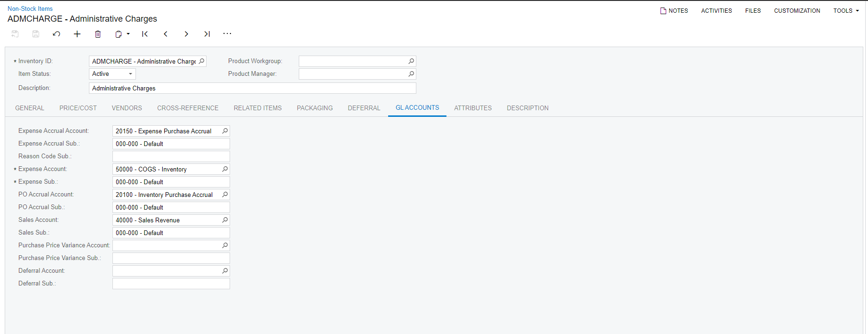Click the clipboard copy-paste icon
The width and height of the screenshot is (868, 334).
click(x=119, y=34)
